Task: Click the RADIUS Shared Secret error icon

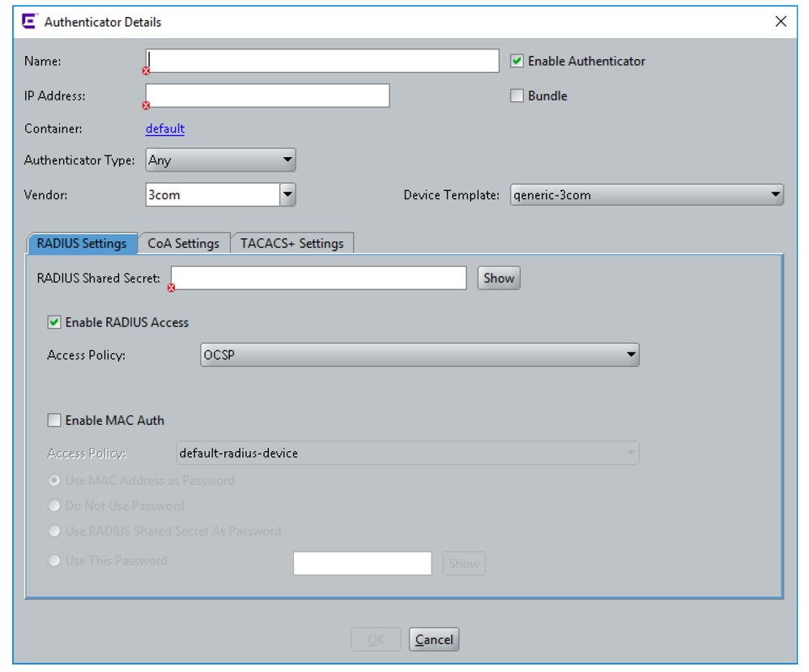Action: (171, 287)
